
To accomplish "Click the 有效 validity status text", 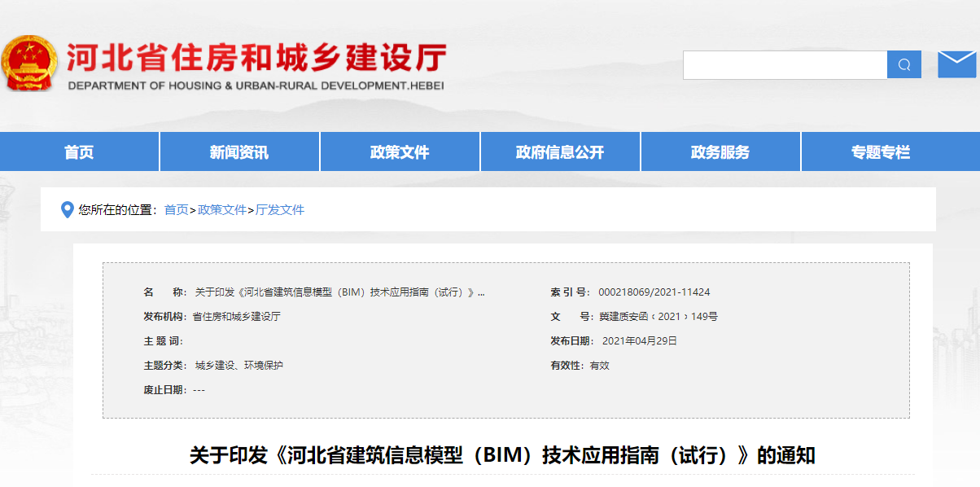I will 601,366.
